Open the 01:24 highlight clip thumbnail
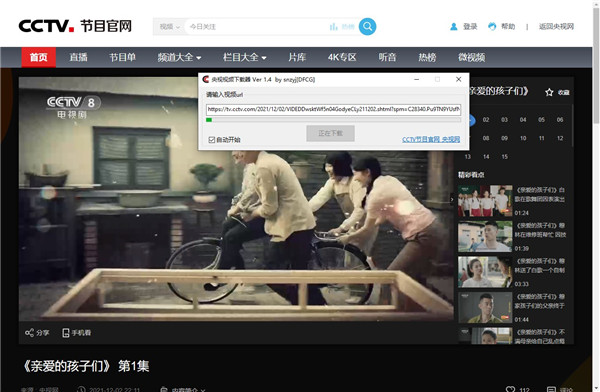The height and width of the screenshot is (392, 600). pos(485,201)
